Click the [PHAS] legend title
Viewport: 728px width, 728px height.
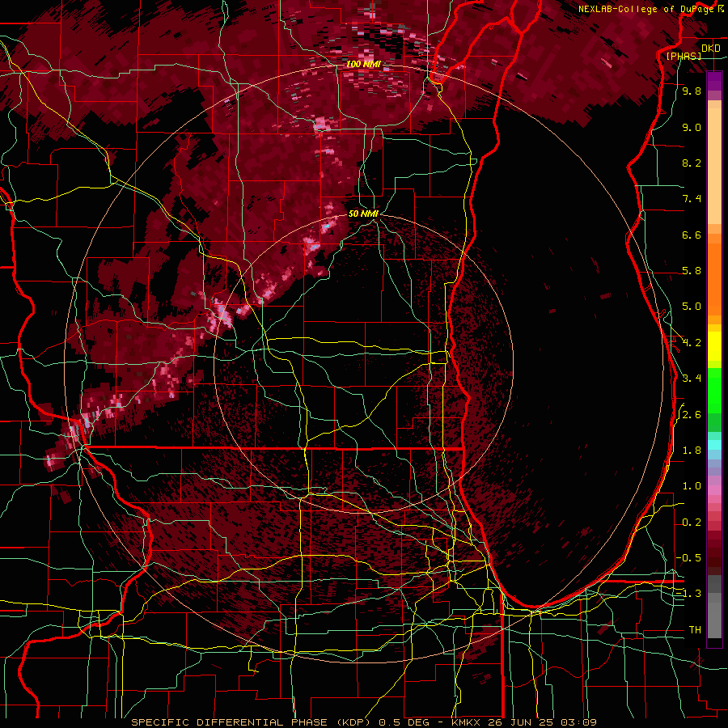684,56
